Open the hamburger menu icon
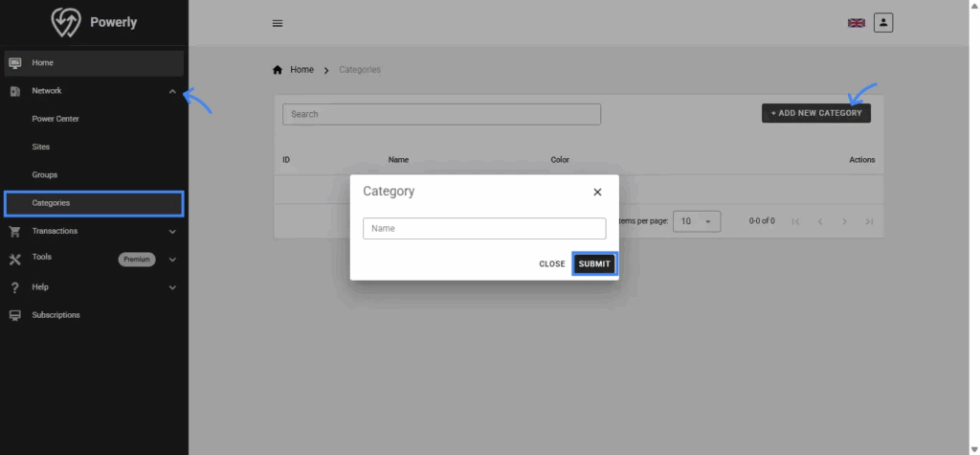Screen dimensions: 980x455 tap(278, 23)
